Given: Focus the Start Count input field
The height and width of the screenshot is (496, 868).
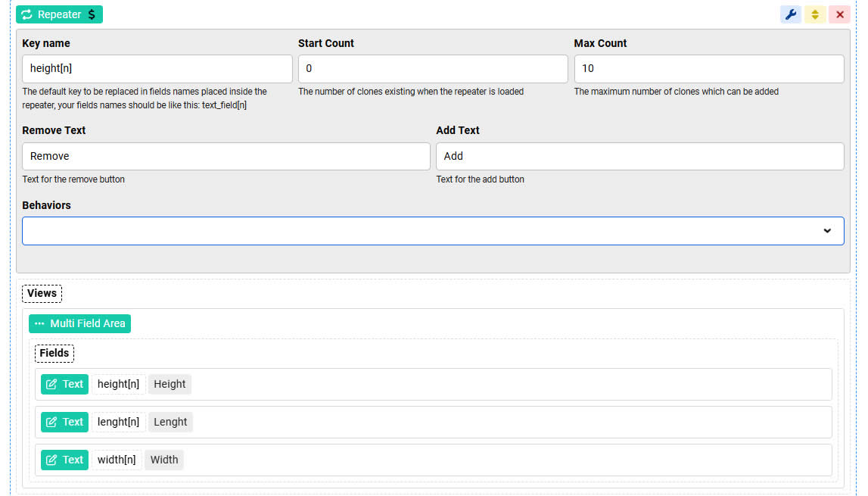Looking at the screenshot, I should pos(433,69).
